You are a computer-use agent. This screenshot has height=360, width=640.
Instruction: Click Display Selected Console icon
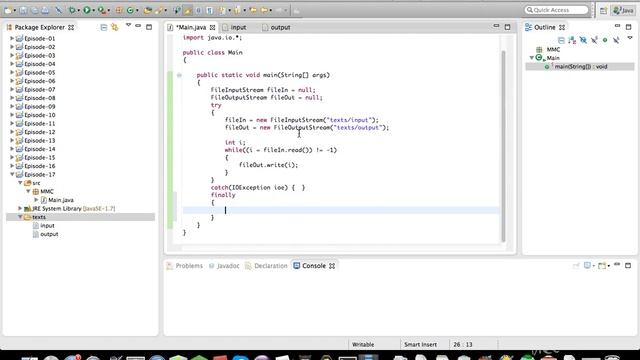[587, 266]
